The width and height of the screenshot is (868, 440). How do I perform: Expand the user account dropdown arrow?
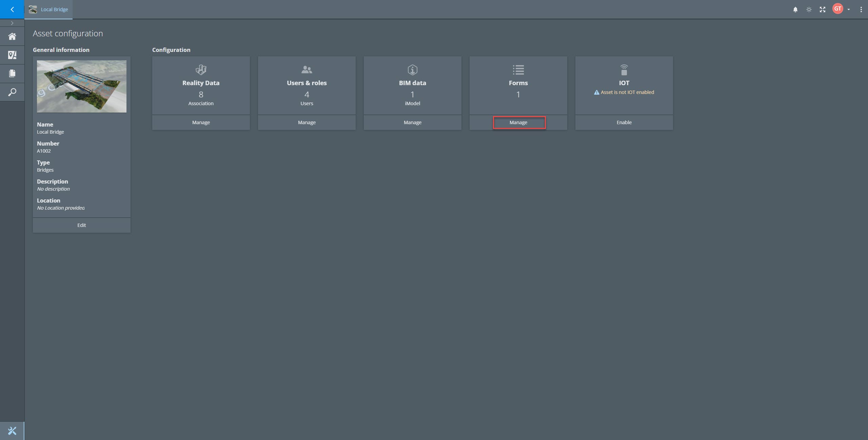point(848,9)
